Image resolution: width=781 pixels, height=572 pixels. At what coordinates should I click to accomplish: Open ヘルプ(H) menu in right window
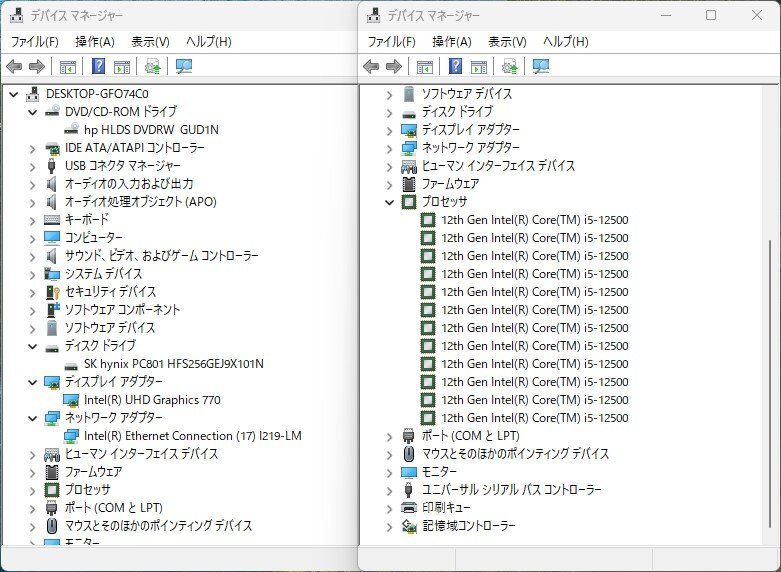tap(566, 41)
